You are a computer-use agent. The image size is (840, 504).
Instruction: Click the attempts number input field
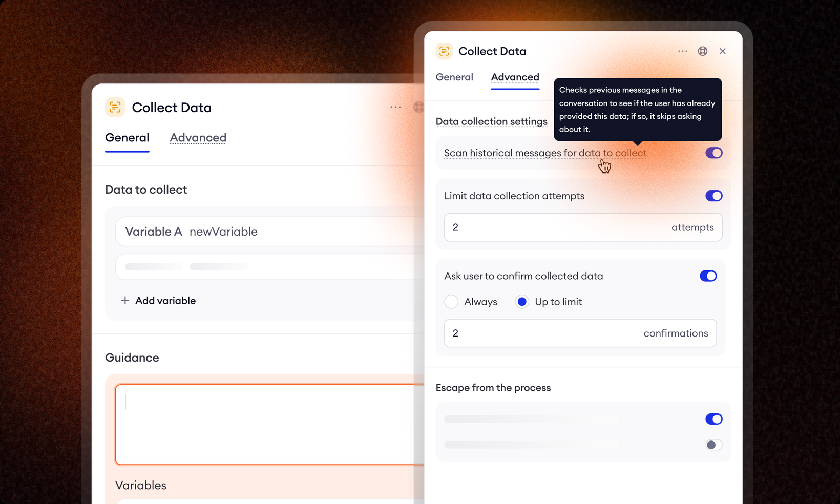point(553,227)
